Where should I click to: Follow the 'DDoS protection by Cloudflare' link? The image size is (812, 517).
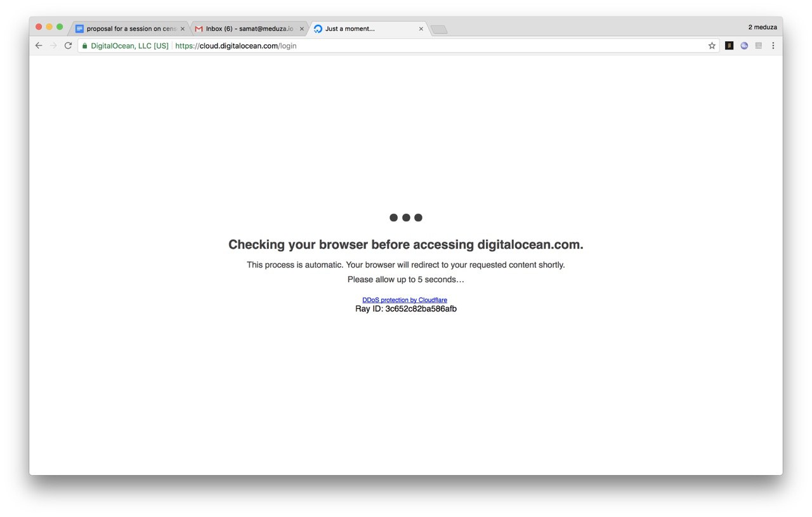pyautogui.click(x=405, y=300)
